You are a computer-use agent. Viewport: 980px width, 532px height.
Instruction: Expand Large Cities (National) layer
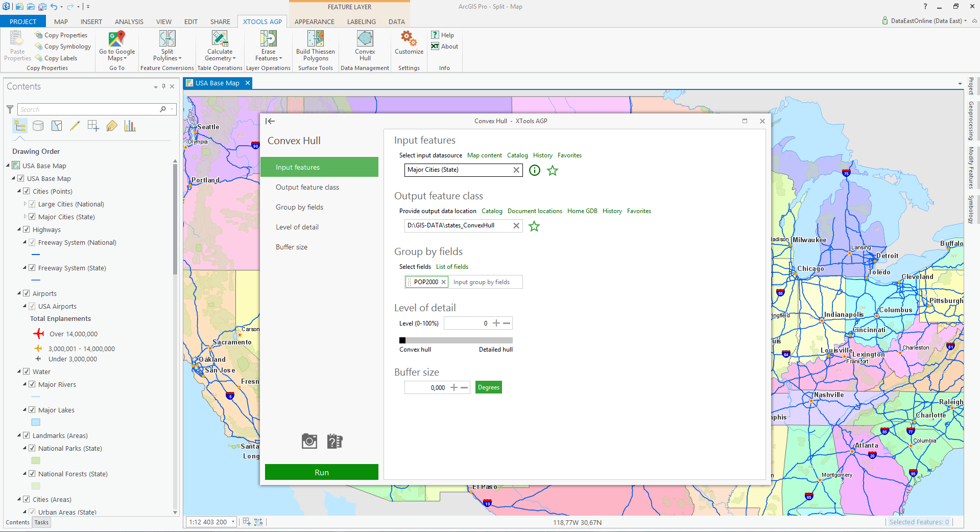tap(25, 204)
